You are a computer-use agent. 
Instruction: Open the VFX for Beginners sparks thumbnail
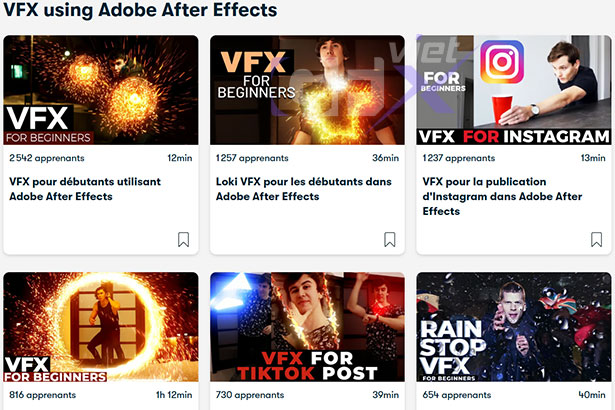(101, 90)
